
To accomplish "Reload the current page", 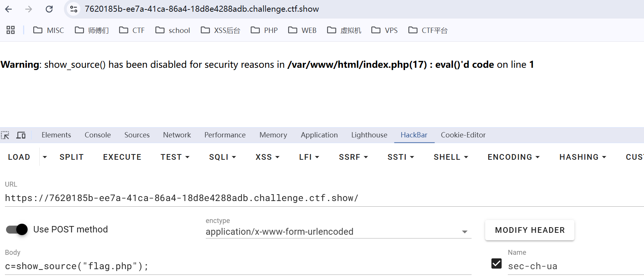I will point(49,9).
